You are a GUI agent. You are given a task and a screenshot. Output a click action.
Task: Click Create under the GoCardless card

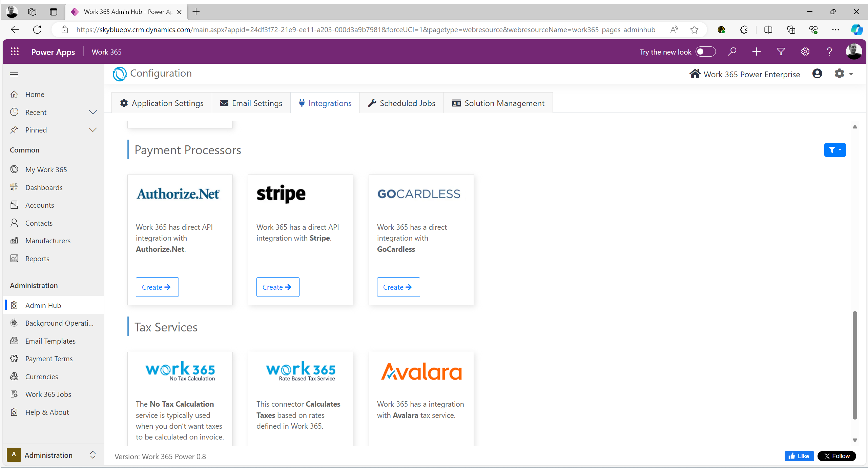click(398, 287)
